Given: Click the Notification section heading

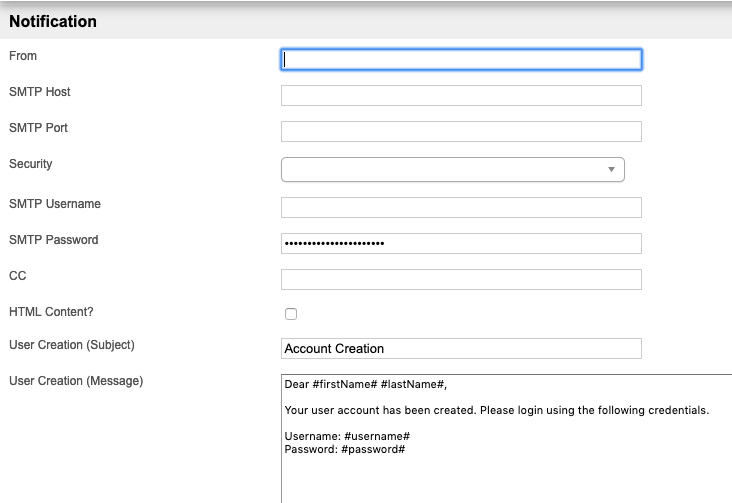Looking at the screenshot, I should click(53, 21).
